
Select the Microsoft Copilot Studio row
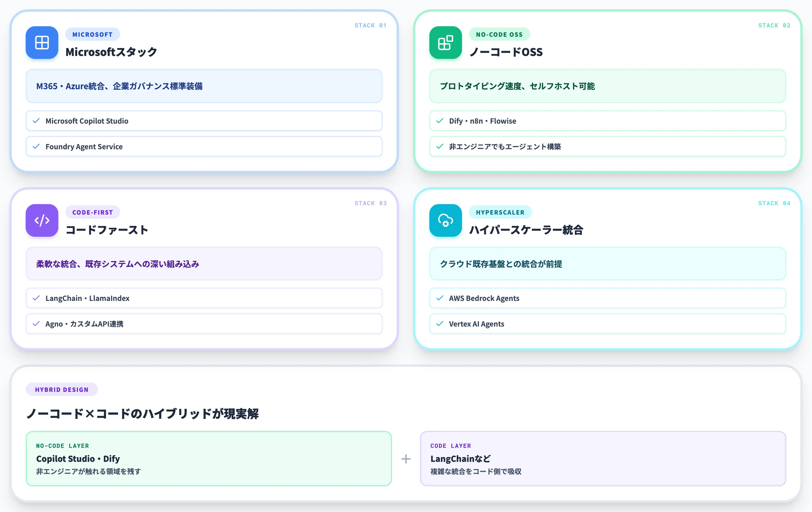pos(204,121)
